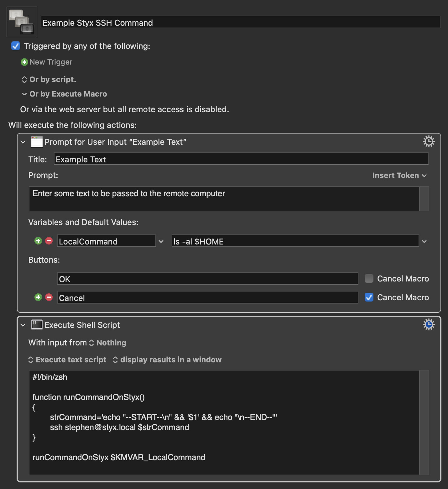This screenshot has height=489, width=448.
Task: Open 'display results in a window' popup
Action: click(167, 360)
